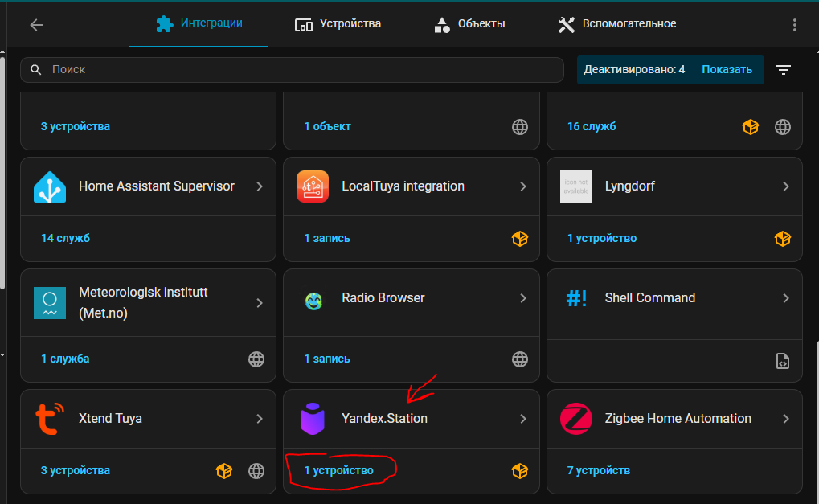This screenshot has width=819, height=504.
Task: Click the globe icon in Radio Browser card
Action: point(520,359)
